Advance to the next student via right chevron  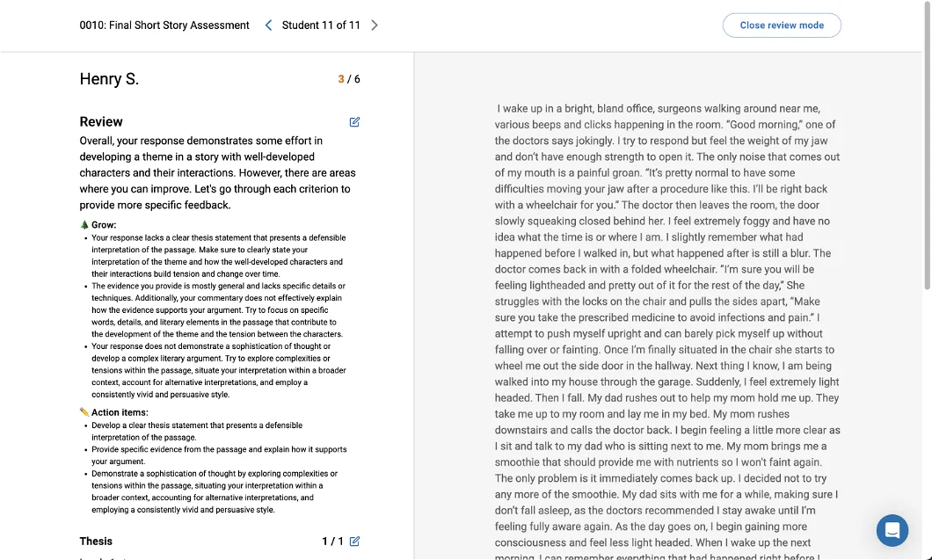(x=375, y=25)
